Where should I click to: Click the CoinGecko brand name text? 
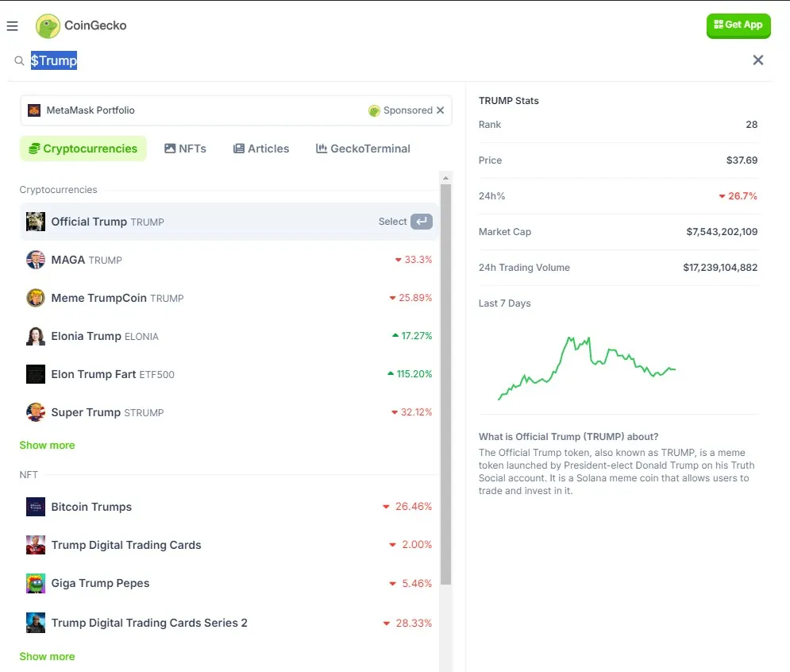[95, 25]
